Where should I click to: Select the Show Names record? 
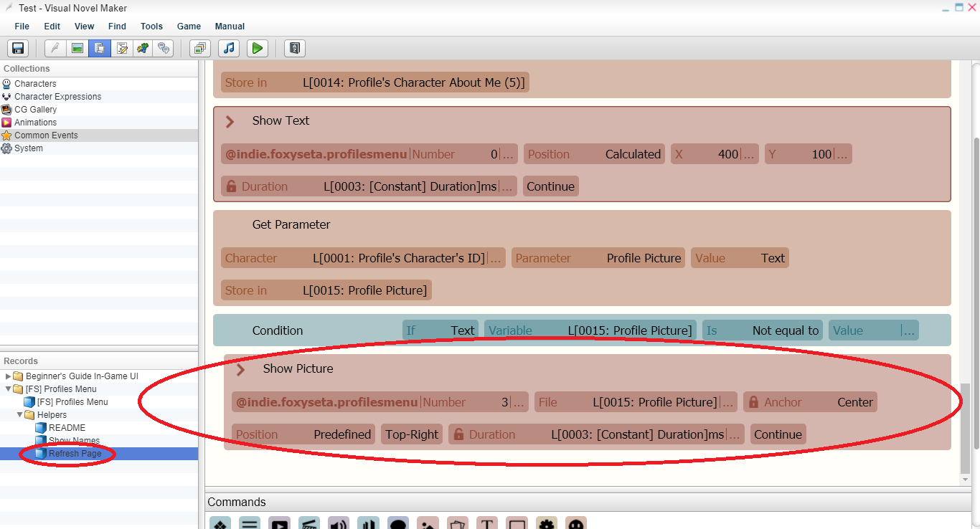pyautogui.click(x=73, y=441)
